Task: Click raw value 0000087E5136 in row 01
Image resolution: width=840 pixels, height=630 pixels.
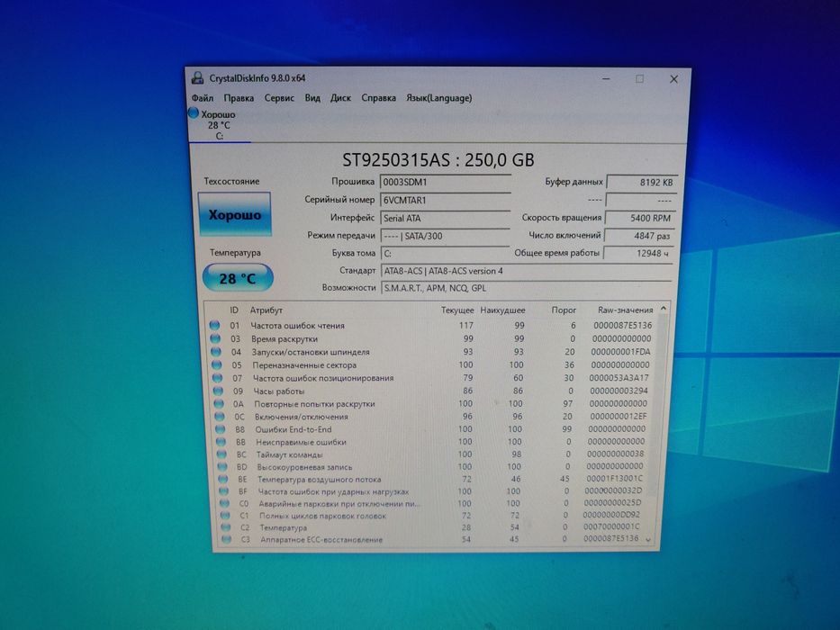Action: coord(622,325)
